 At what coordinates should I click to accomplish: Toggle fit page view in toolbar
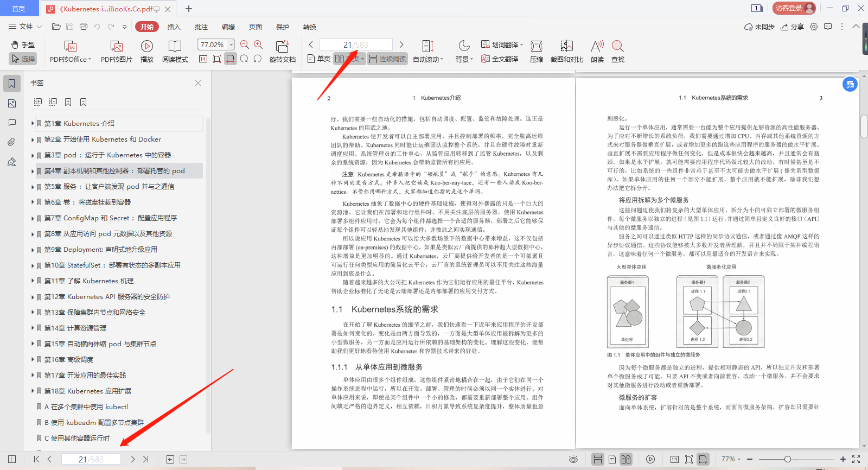(217, 59)
